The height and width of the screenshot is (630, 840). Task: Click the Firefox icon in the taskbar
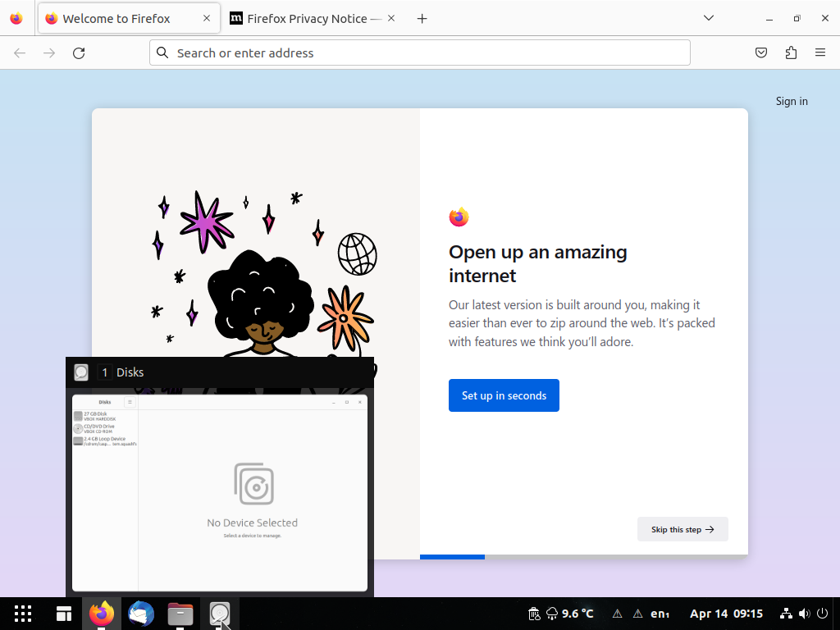(101, 614)
